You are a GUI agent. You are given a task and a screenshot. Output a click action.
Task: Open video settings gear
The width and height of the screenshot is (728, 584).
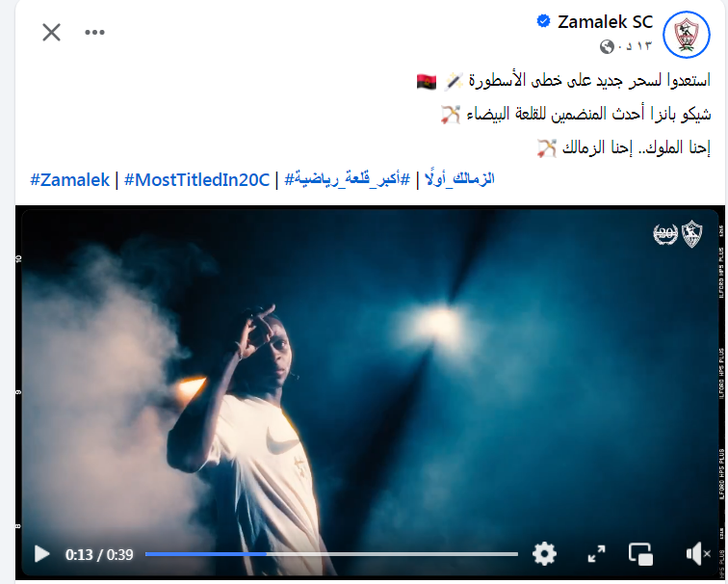pos(544,554)
